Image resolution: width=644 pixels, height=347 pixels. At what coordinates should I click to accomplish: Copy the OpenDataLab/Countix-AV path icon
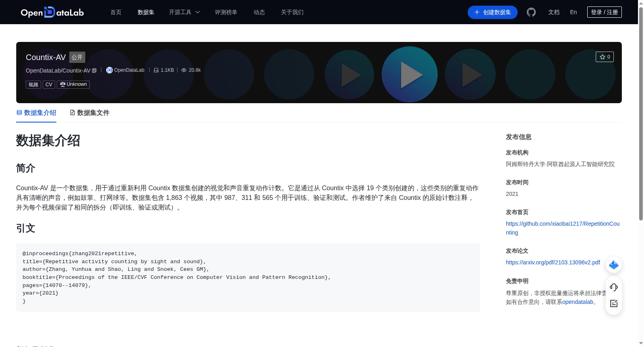pyautogui.click(x=94, y=71)
